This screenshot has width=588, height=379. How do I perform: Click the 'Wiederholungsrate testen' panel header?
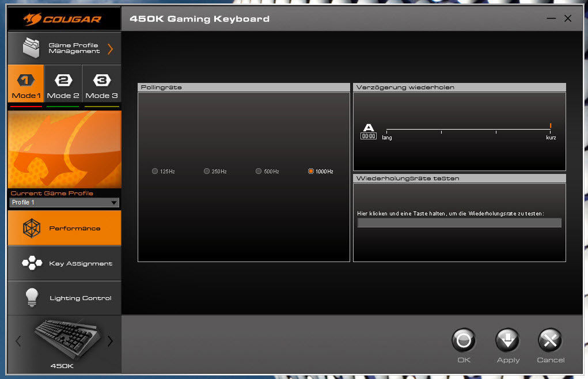(460, 179)
